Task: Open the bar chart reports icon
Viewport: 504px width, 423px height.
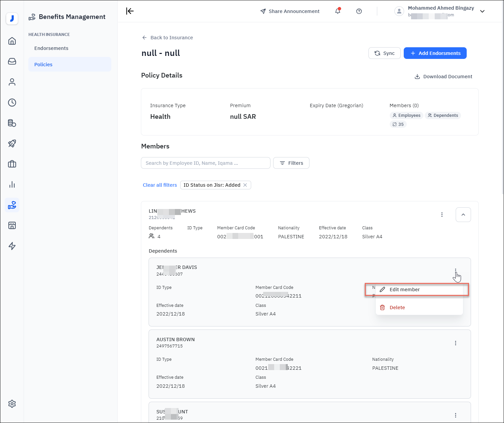Action: click(x=12, y=185)
